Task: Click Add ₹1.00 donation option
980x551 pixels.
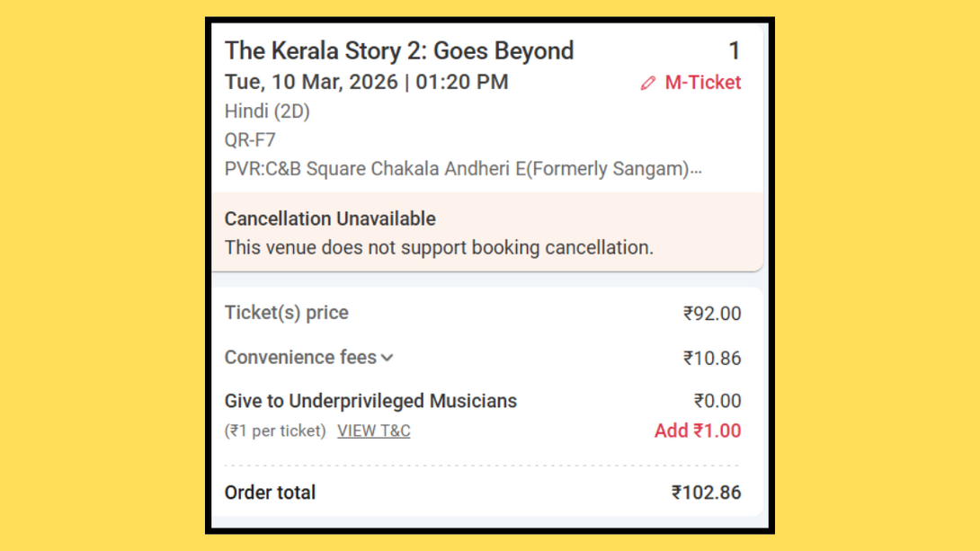Action: click(x=698, y=431)
